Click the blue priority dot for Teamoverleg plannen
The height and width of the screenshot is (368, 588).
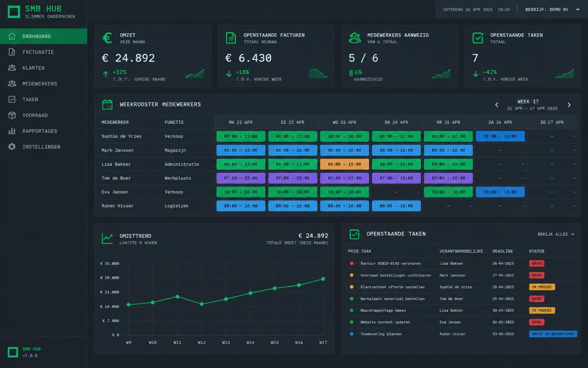(x=352, y=334)
